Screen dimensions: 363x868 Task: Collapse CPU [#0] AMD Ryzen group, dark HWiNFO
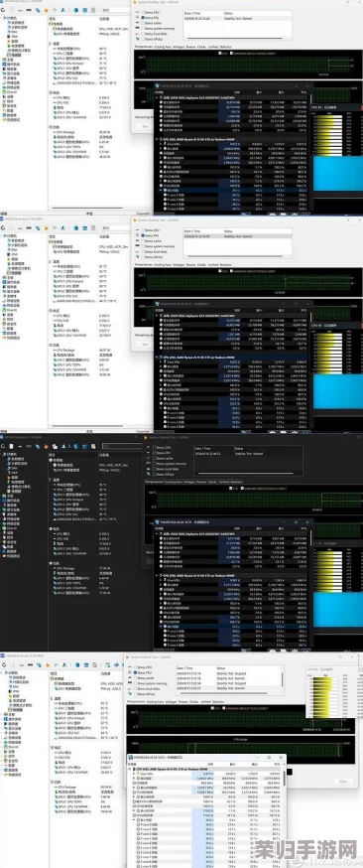point(157,575)
